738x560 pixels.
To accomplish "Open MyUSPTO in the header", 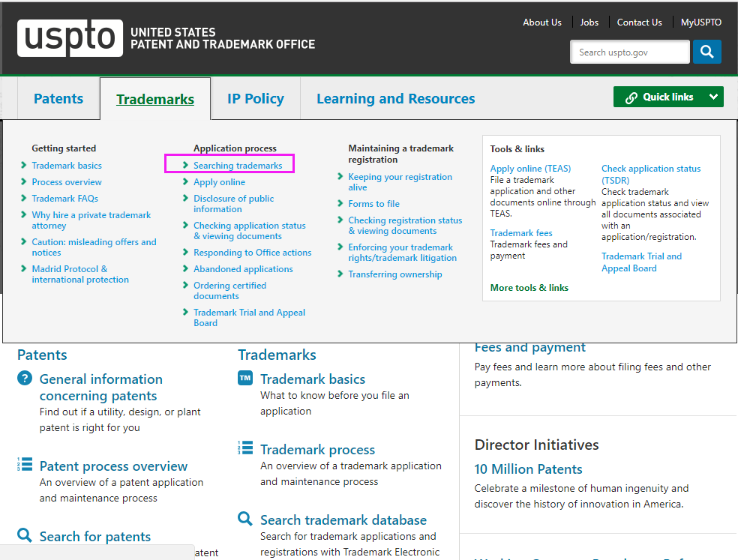I will coord(700,22).
